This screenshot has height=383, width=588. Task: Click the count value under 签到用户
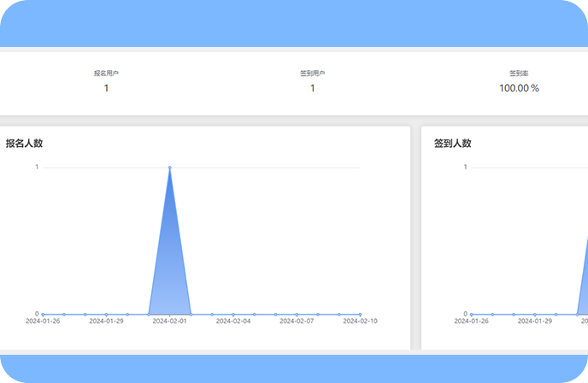pyautogui.click(x=312, y=88)
